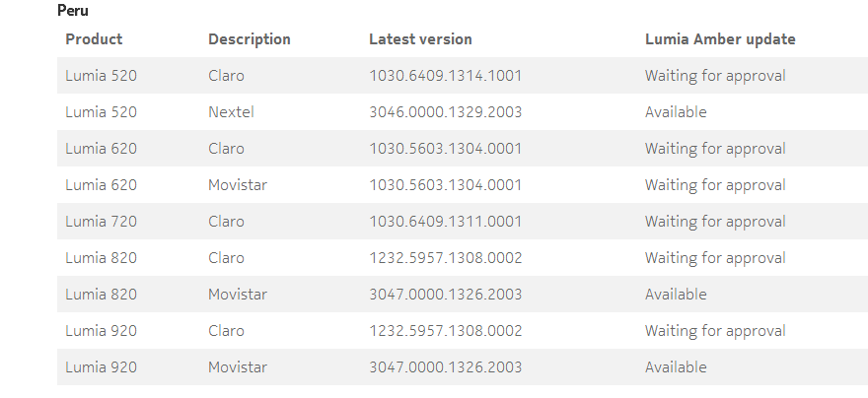Select the Product column header
This screenshot has width=868, height=398.
click(x=94, y=39)
